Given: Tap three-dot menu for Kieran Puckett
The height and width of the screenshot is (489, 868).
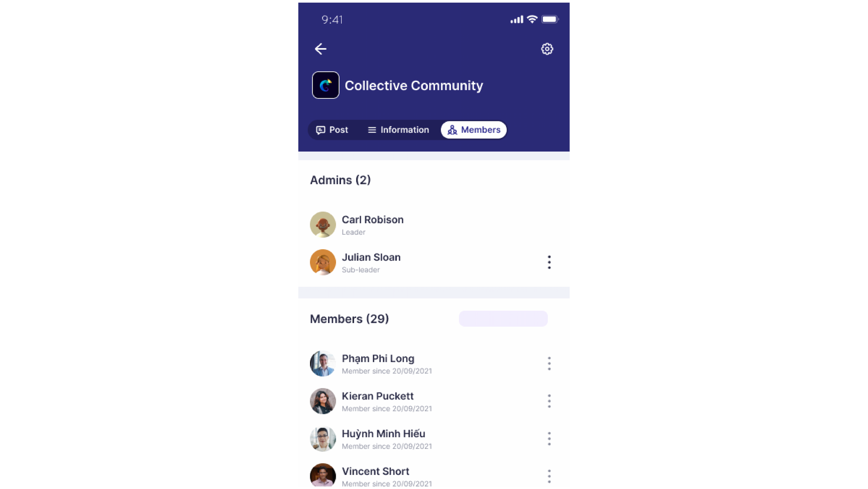Looking at the screenshot, I should pyautogui.click(x=549, y=401).
